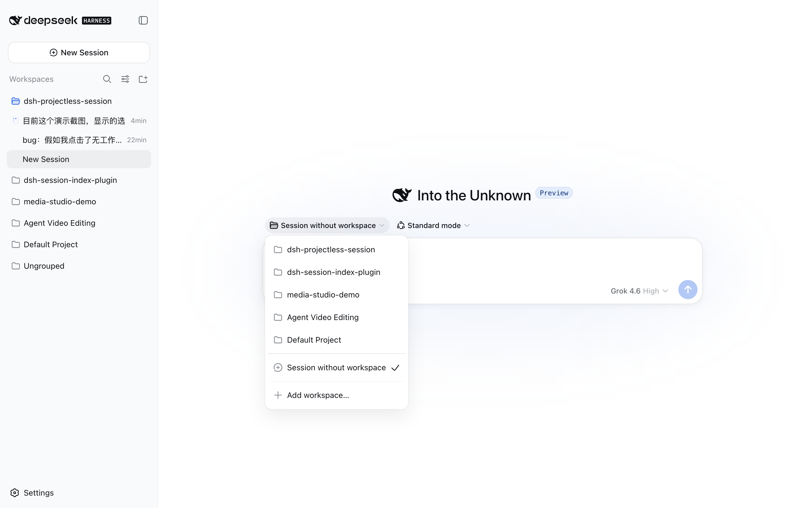Open the Grok 4.6 High model selector

[x=639, y=291]
